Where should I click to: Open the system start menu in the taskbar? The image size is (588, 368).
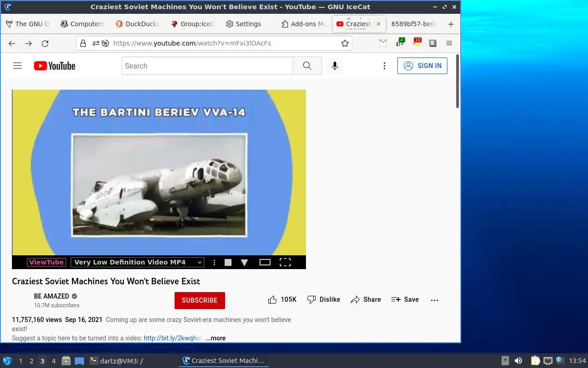[x=7, y=361]
